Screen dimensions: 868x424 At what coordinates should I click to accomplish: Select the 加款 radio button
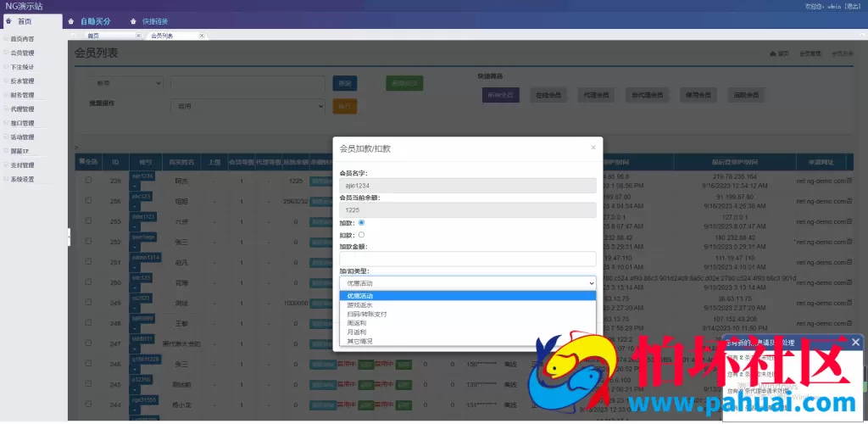(x=361, y=222)
